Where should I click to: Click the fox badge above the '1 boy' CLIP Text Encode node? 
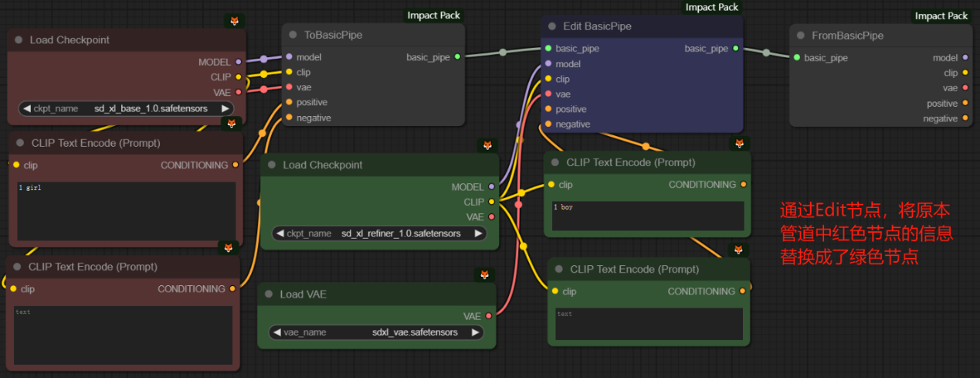pos(739,144)
